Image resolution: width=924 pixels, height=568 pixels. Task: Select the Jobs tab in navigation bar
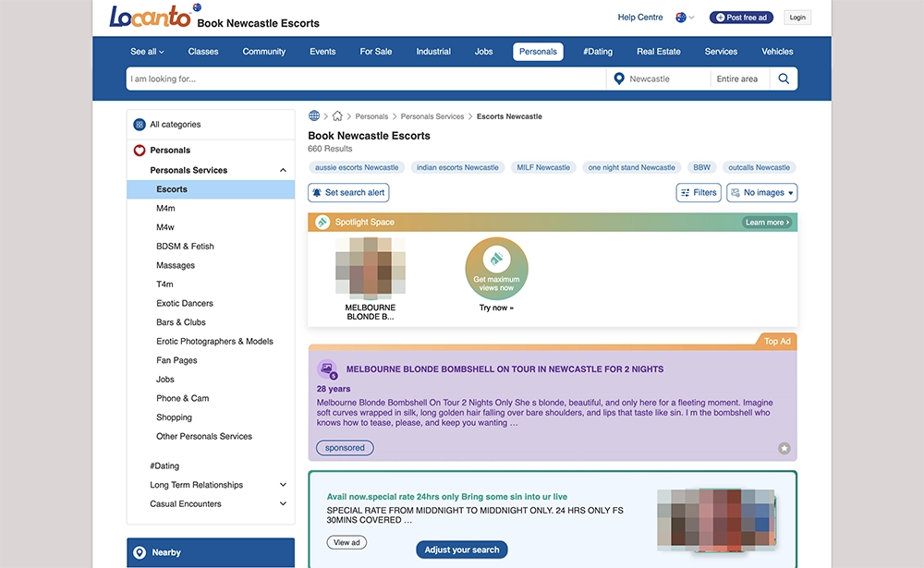(483, 52)
